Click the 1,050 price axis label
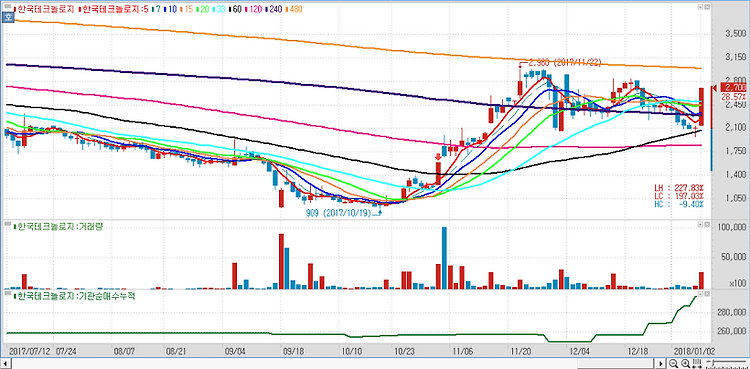Viewport: 750px width, 369px height. click(735, 198)
